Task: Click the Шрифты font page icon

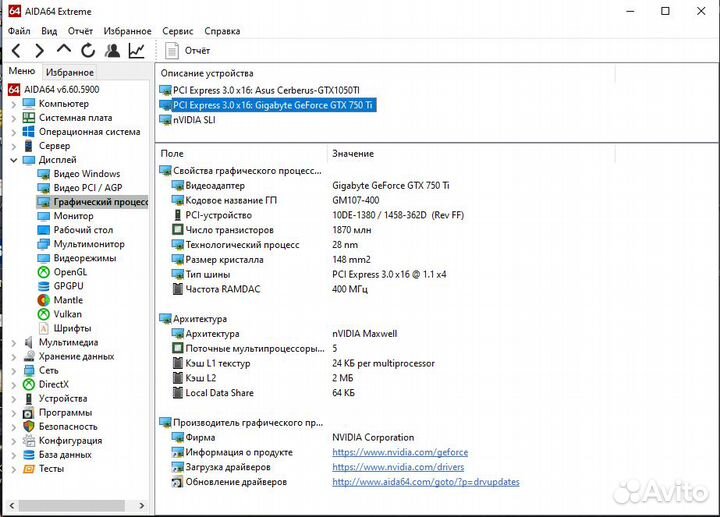Action: [44, 328]
